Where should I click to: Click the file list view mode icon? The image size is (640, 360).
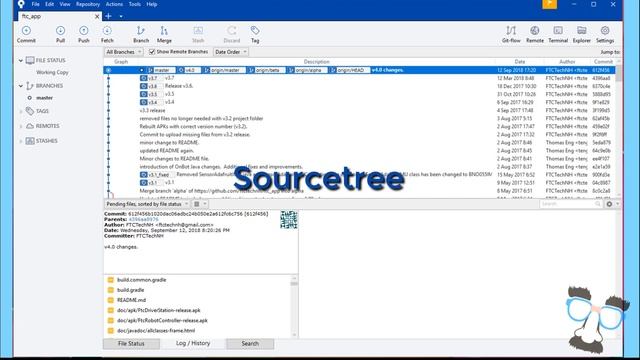(197, 204)
